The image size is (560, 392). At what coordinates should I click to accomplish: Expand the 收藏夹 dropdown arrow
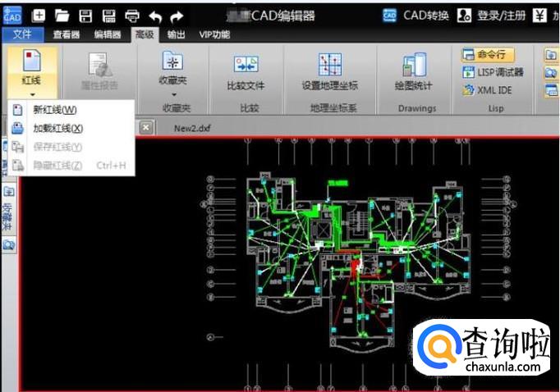[x=174, y=94]
